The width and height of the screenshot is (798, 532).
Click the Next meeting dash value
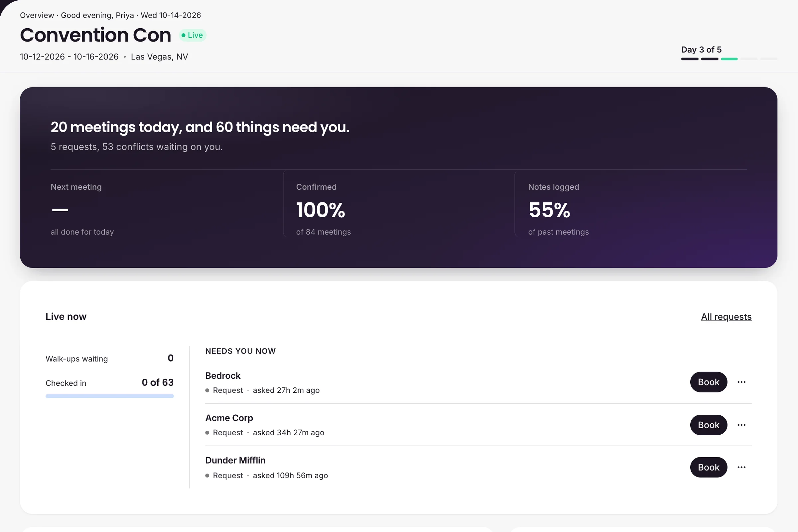[x=60, y=210]
